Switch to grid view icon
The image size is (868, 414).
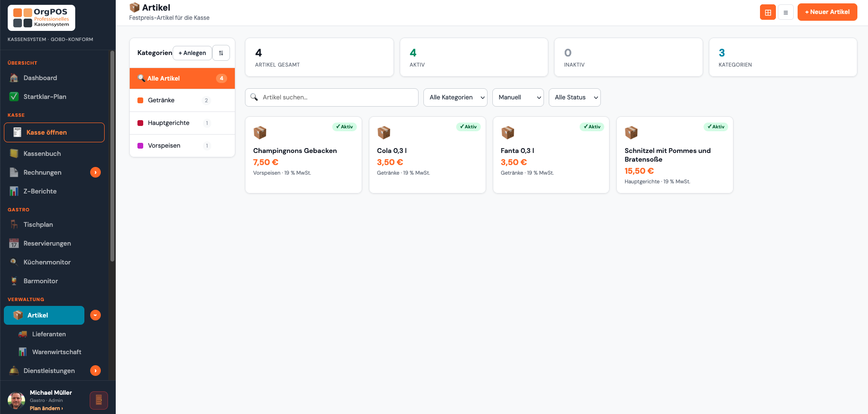768,12
